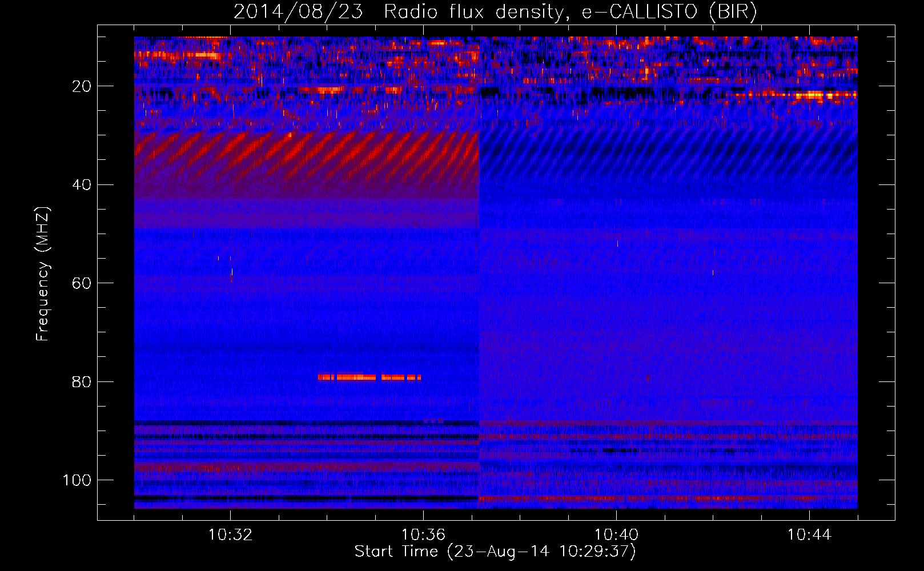Click the 10:44 time tick label
This screenshot has height=571, width=924.
tap(809, 535)
